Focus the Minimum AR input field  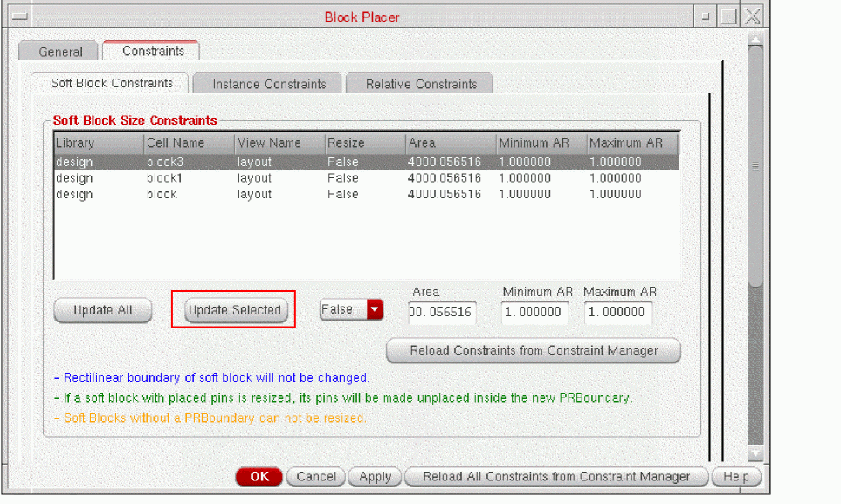point(534,312)
